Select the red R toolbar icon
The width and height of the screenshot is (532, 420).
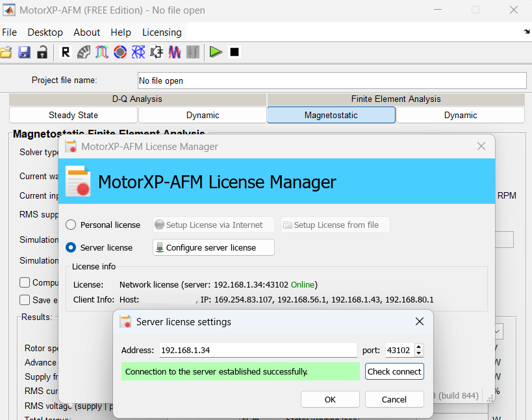click(x=65, y=53)
